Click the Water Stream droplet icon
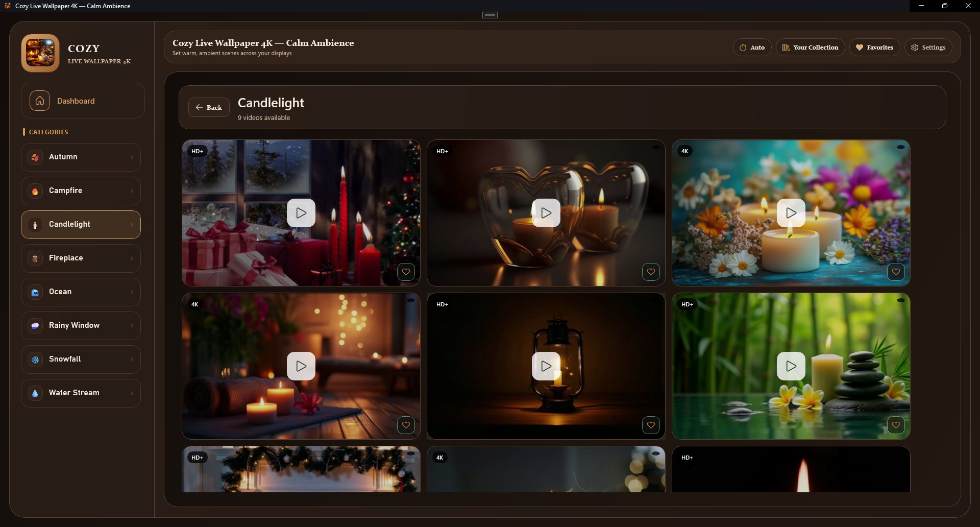 point(35,393)
